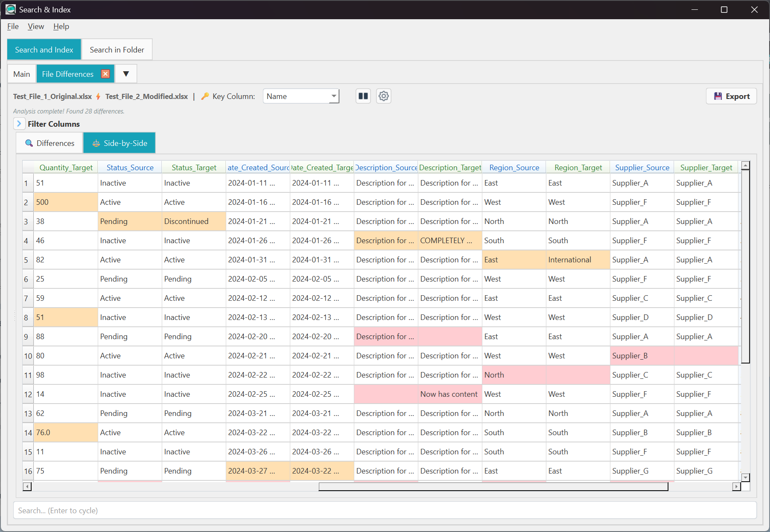
Task: Toggle the Side-by-Side view
Action: pyautogui.click(x=120, y=143)
